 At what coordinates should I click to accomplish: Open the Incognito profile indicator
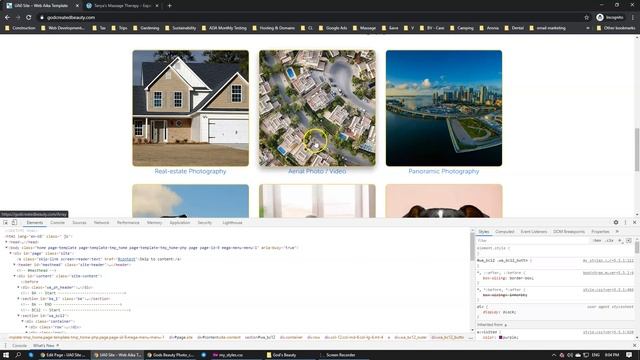coord(610,18)
